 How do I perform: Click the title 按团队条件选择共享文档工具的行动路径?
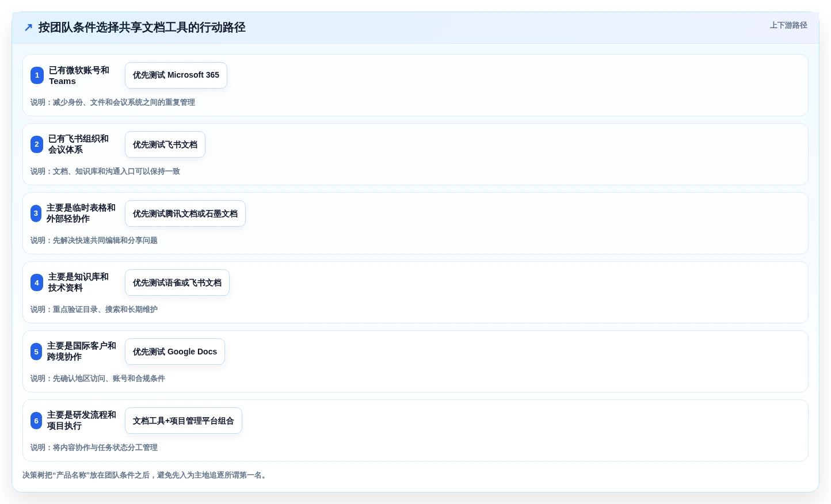142,27
